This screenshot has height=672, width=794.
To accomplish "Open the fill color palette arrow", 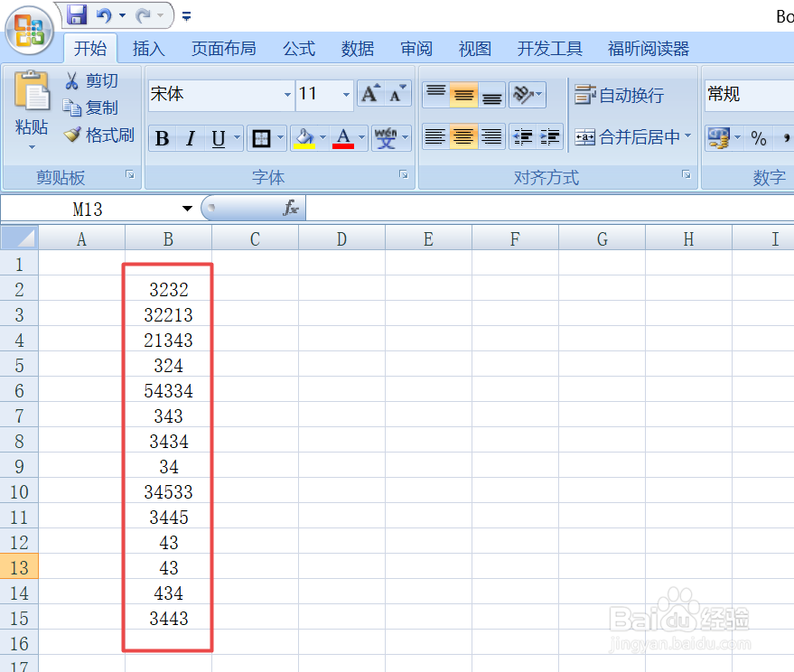I will [x=322, y=138].
